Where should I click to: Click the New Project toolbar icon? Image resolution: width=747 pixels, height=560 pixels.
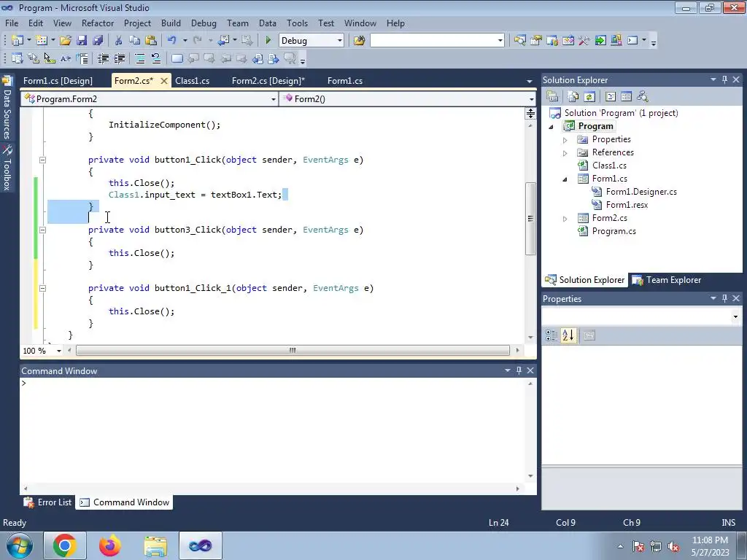(x=18, y=41)
